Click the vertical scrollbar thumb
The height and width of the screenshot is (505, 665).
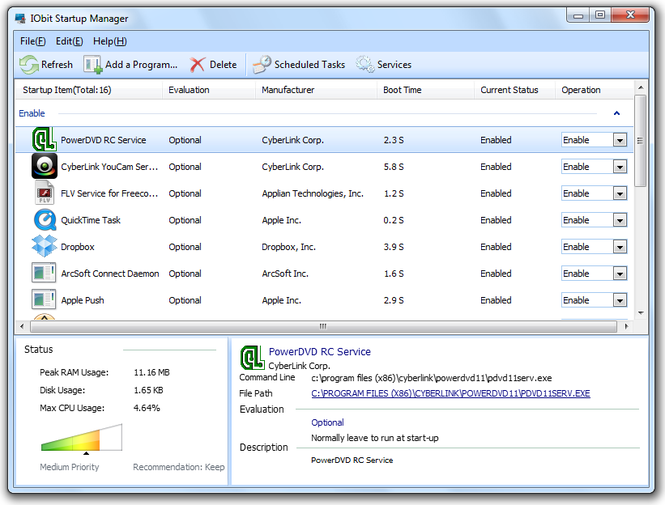point(640,140)
